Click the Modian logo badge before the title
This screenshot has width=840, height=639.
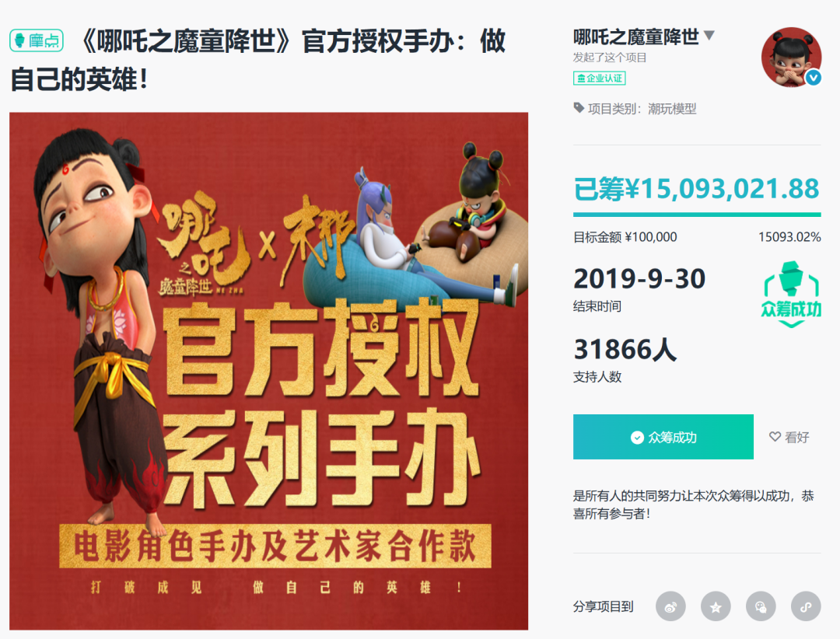tap(37, 40)
